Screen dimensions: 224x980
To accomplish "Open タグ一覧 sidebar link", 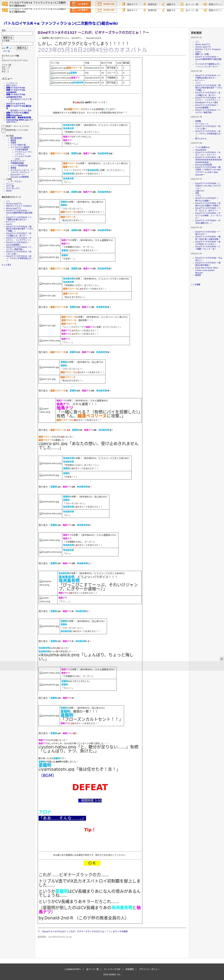I will pyautogui.click(x=10, y=186).
